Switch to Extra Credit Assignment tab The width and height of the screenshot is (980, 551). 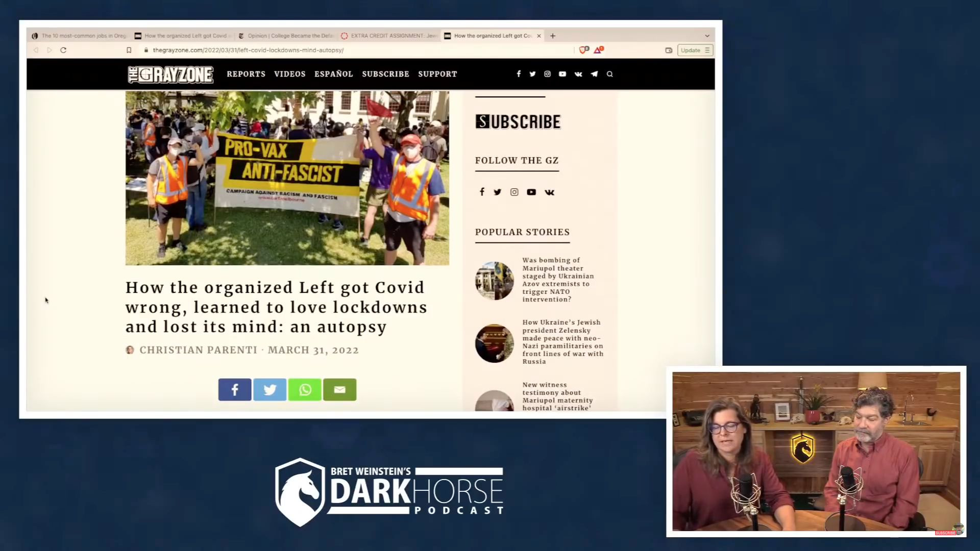pos(389,36)
